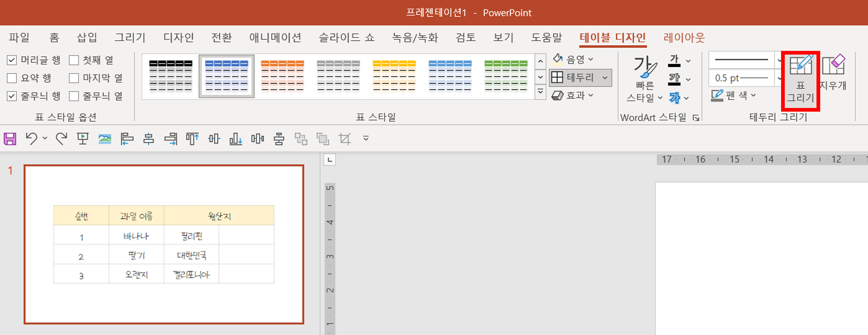Open the 레이아웃 tab

(x=684, y=38)
